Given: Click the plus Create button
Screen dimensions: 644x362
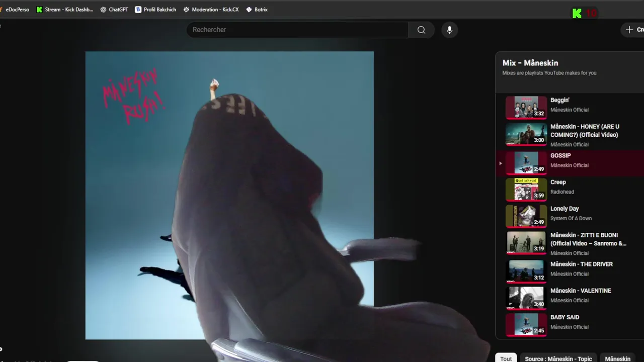Looking at the screenshot, I should [x=632, y=30].
